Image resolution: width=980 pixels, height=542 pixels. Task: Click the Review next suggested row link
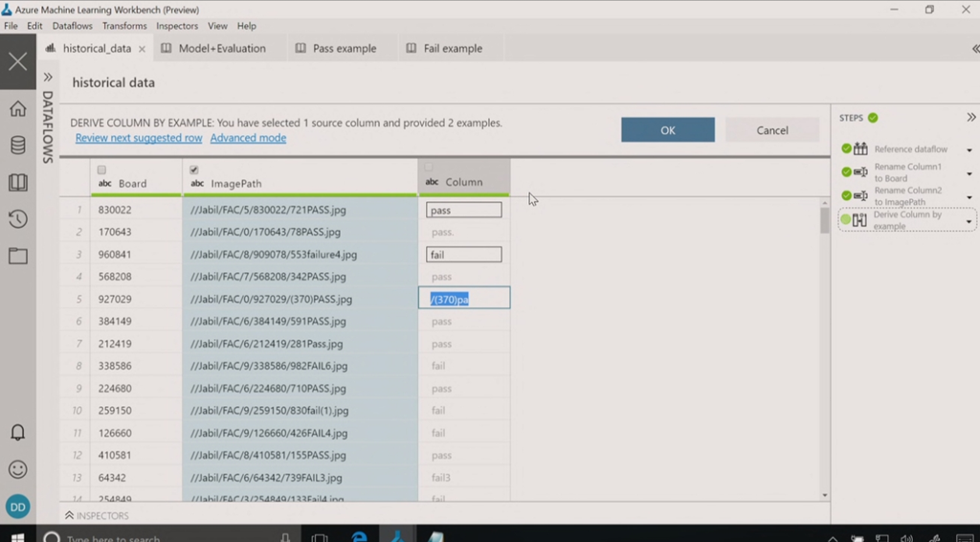pyautogui.click(x=139, y=138)
